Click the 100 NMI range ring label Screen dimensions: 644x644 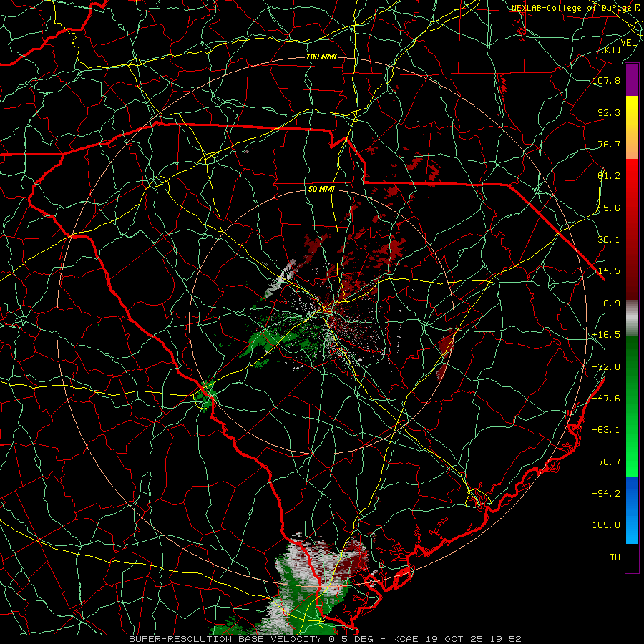(321, 57)
